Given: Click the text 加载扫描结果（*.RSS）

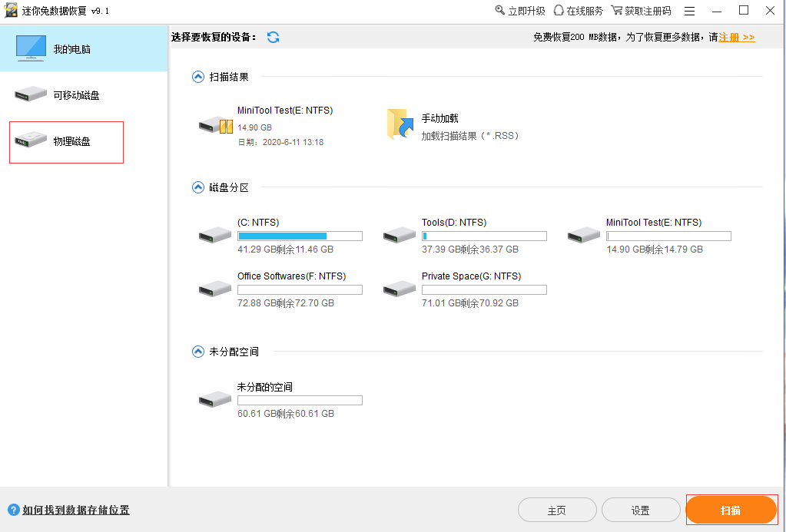Looking at the screenshot, I should pos(470,136).
